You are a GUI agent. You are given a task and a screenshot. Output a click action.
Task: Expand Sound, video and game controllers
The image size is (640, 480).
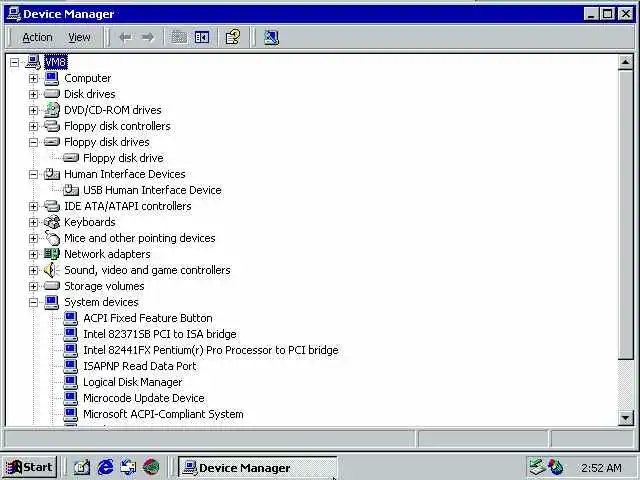pyautogui.click(x=33, y=270)
